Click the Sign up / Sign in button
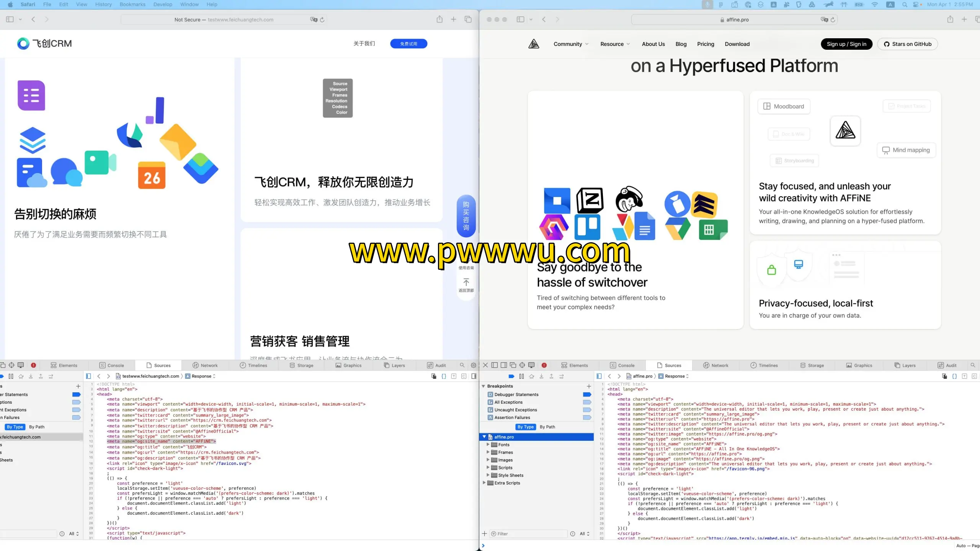Screen dimensions: 980x551 (x=846, y=44)
